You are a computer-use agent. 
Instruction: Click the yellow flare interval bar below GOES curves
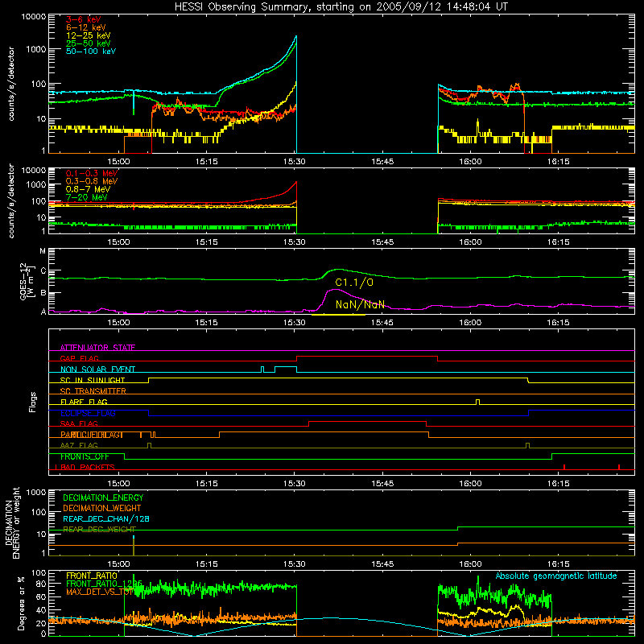click(338, 315)
